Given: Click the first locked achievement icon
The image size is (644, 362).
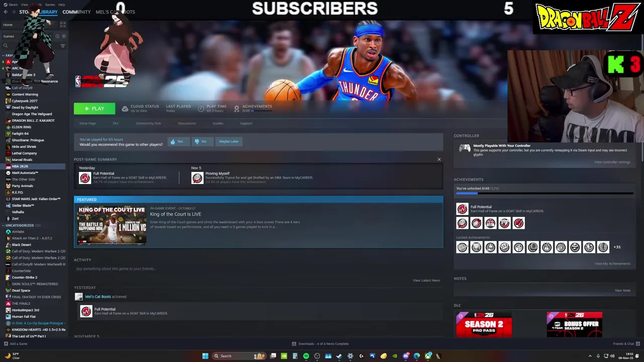Looking at the screenshot, I should [x=462, y=247].
